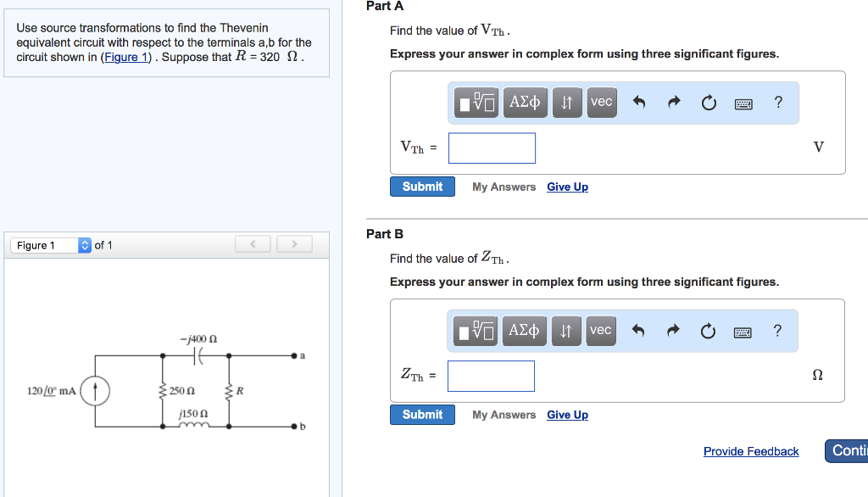Insert a vector using the vec icon in Part B
The width and height of the screenshot is (868, 497).
[x=600, y=330]
